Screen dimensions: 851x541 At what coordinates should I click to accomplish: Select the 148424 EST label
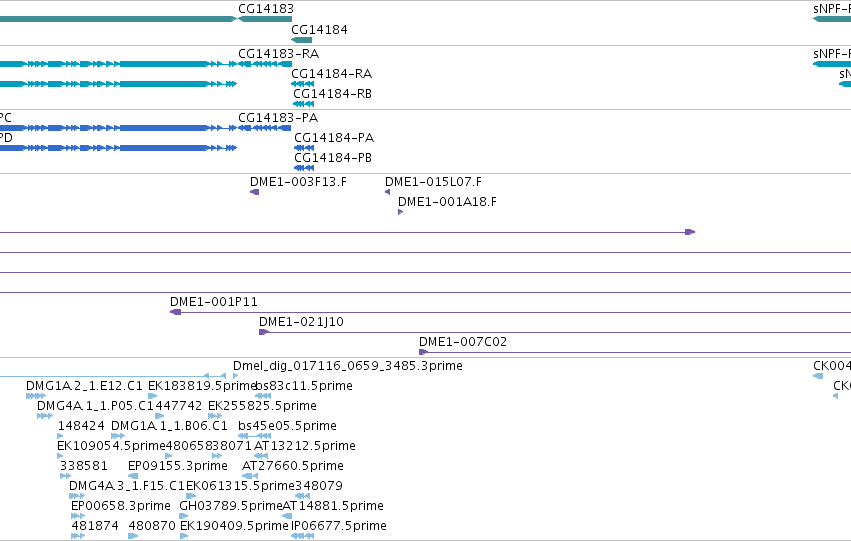pos(81,426)
